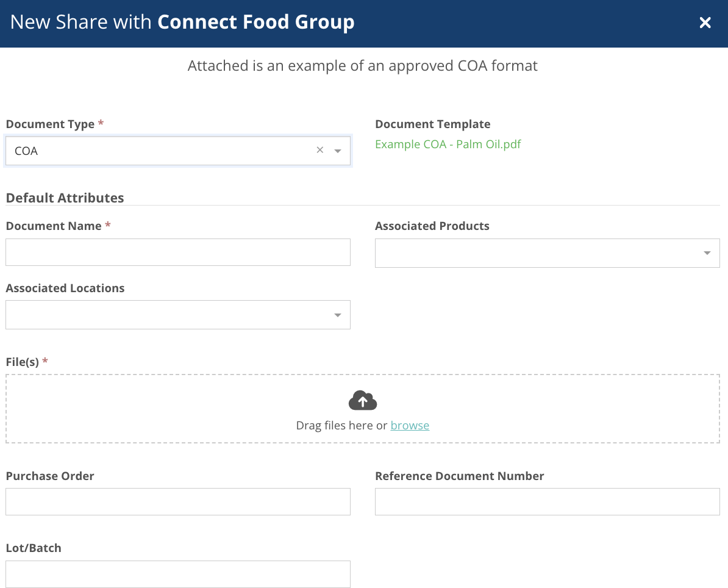Click the COA value in Document Type
The width and height of the screenshot is (728, 588).
point(27,151)
